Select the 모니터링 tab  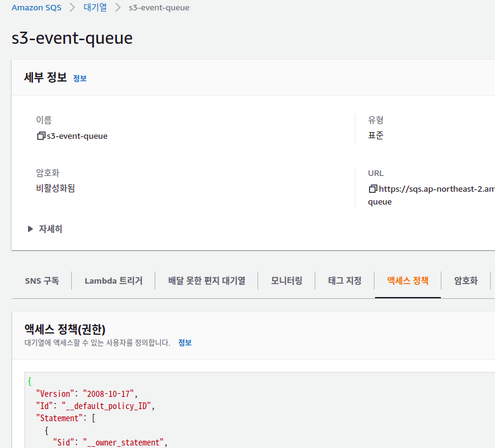pyautogui.click(x=287, y=281)
